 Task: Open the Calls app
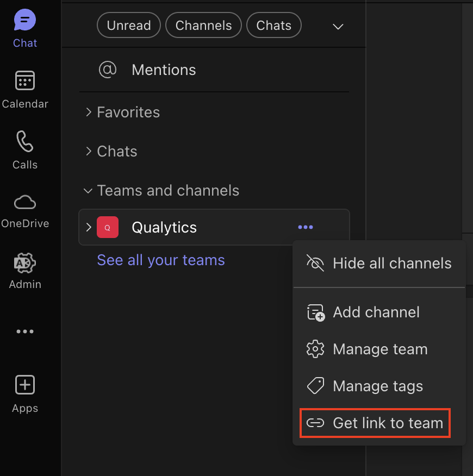25,150
